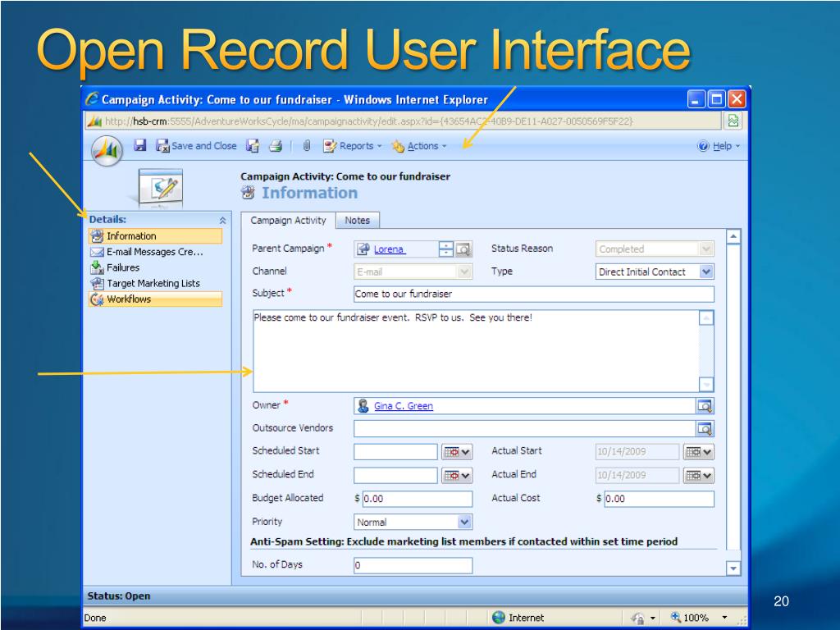Click the protected mode status icon
The height and width of the screenshot is (630, 840).
click(x=637, y=619)
